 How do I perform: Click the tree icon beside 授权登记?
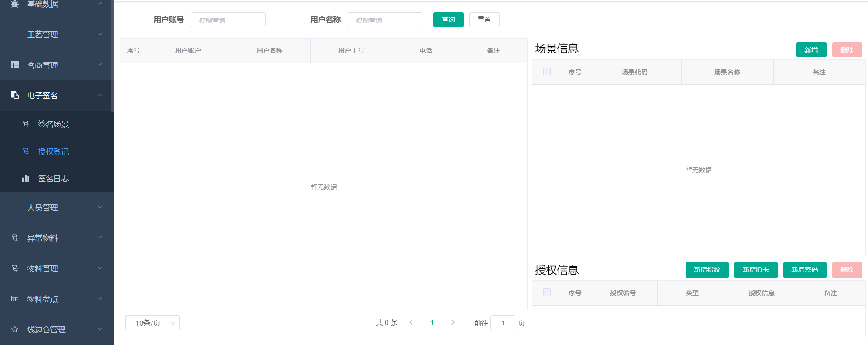pyautogui.click(x=25, y=151)
